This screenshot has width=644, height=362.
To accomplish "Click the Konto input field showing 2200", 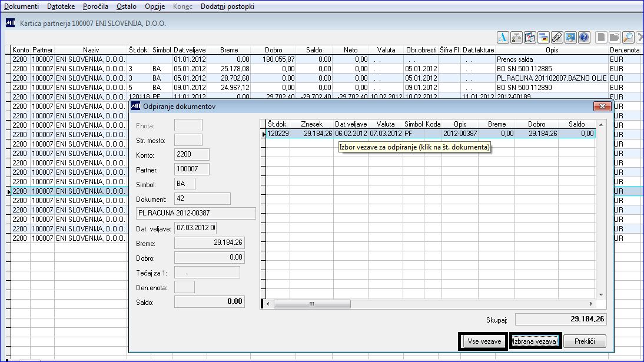I will 192,154.
